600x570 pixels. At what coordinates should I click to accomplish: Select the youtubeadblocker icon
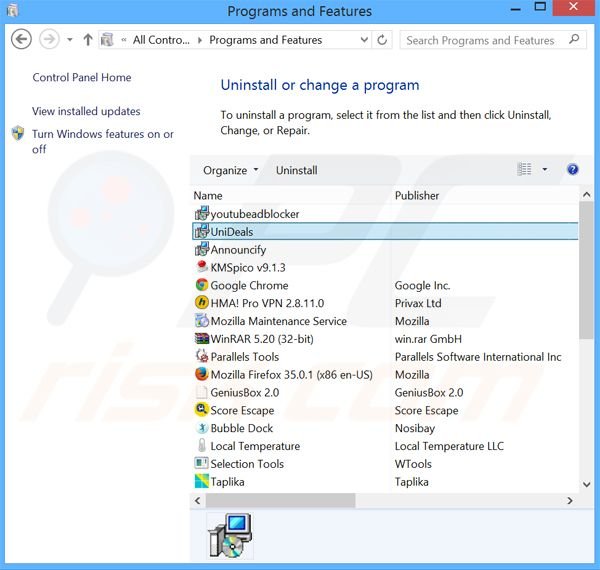pyautogui.click(x=202, y=213)
